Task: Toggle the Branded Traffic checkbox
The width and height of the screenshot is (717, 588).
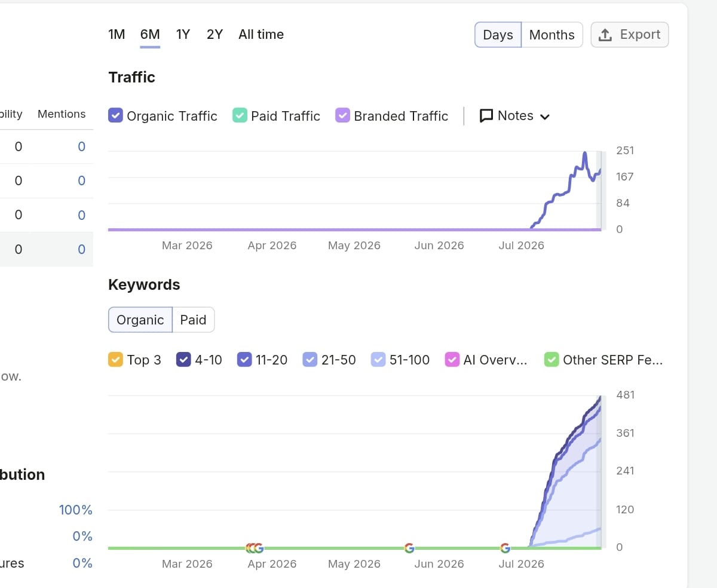Action: click(342, 115)
